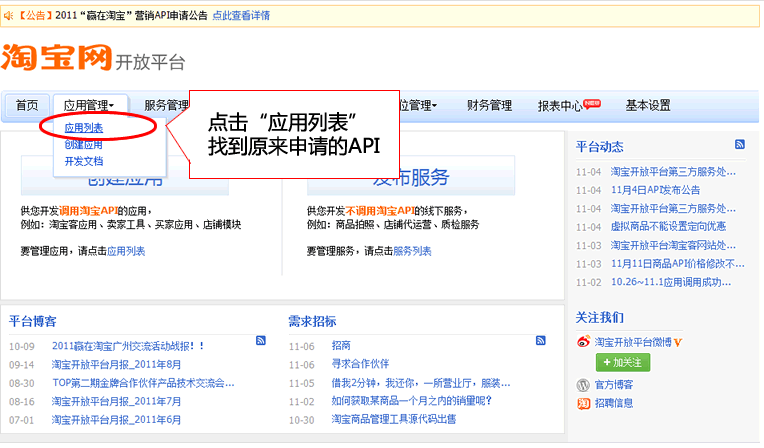Click the Weibo icon under 关注我们
This screenshot has height=448, width=764.
pos(583,342)
